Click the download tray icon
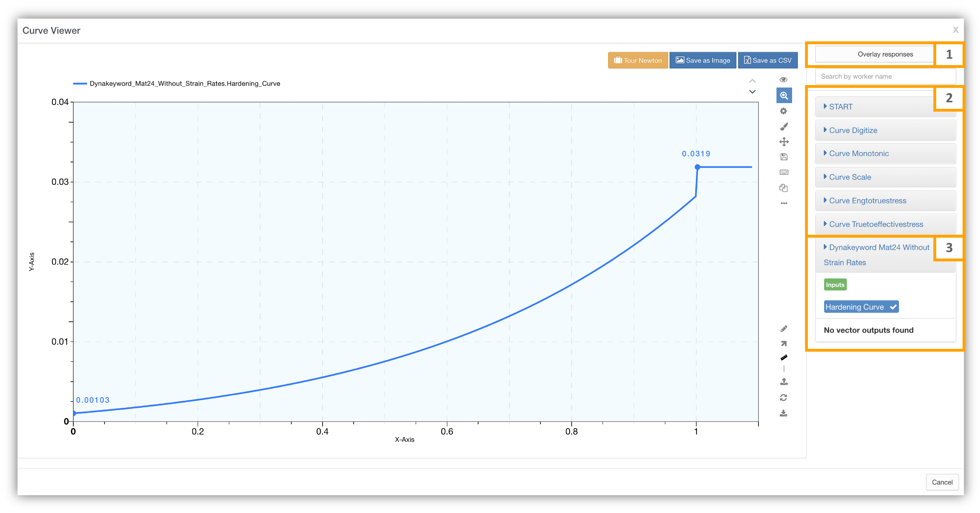Viewport: 980px width, 513px height. tap(783, 413)
